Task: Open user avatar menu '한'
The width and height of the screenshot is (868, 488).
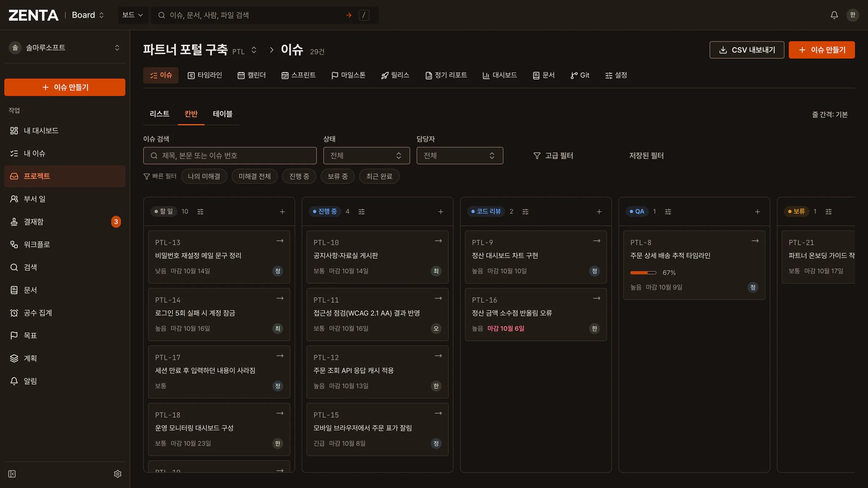Action: 852,15
